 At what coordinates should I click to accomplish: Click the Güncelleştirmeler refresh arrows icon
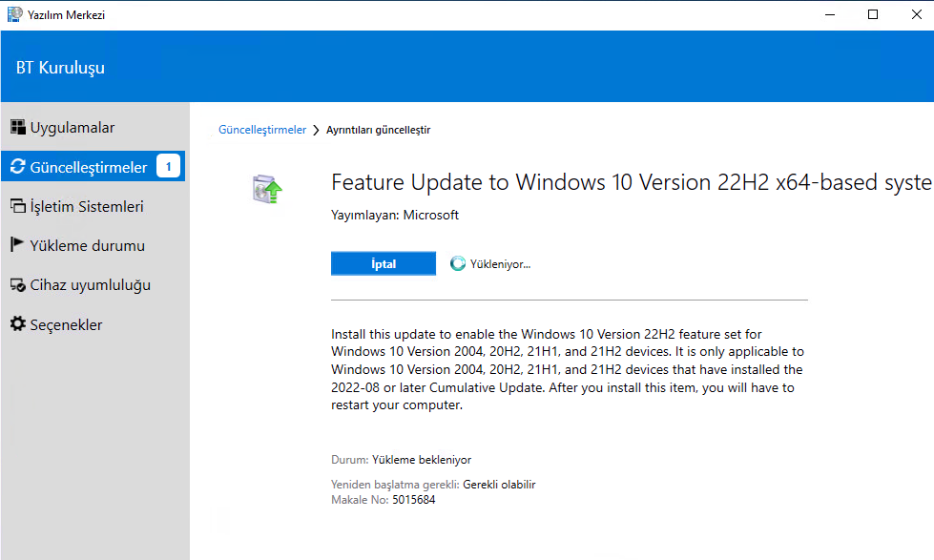[x=18, y=166]
